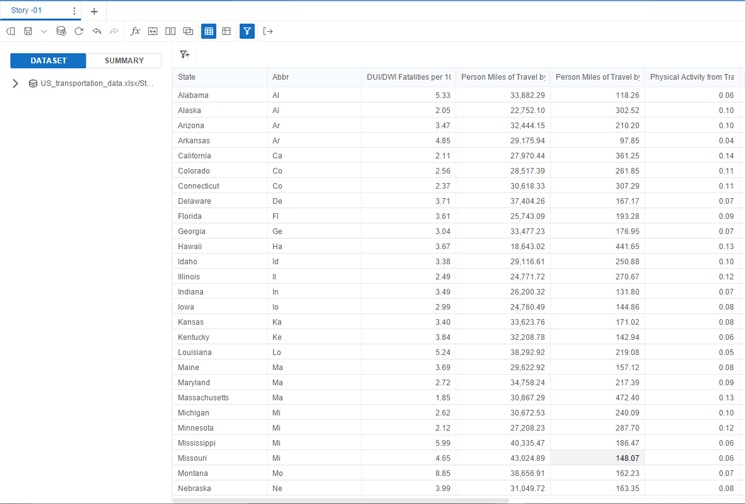
Task: Expand the US_transportation_data tree node
Action: (15, 84)
